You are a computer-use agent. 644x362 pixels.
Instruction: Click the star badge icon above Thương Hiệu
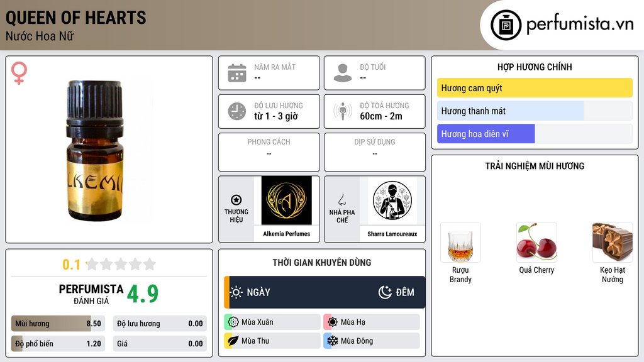coord(236,200)
